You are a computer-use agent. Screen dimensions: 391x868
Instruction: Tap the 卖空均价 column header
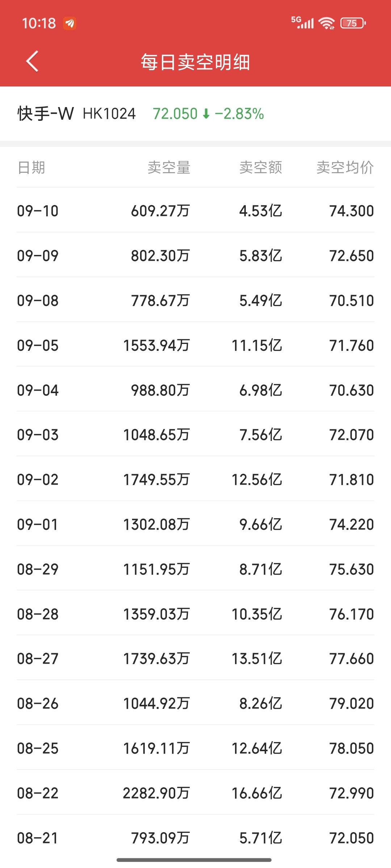click(345, 167)
